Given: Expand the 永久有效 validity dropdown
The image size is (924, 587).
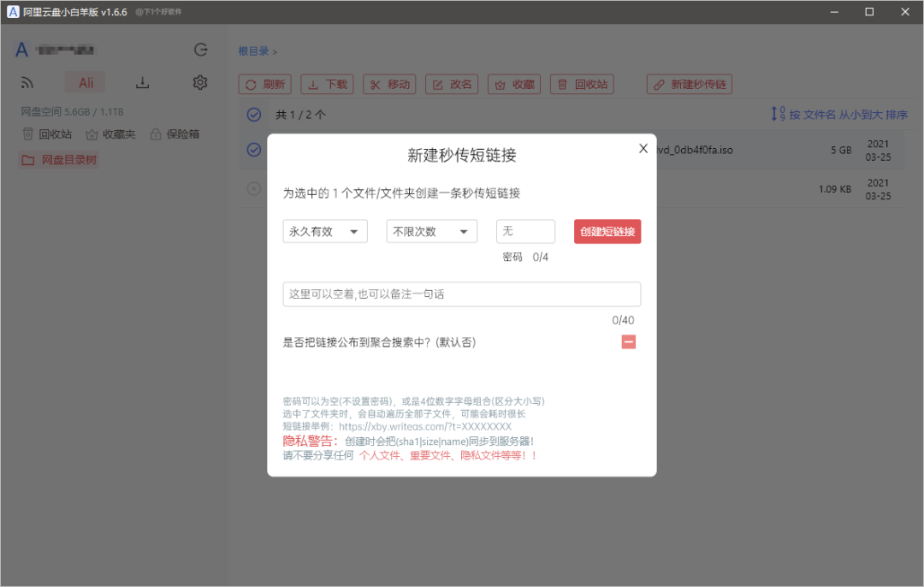Looking at the screenshot, I should (x=325, y=232).
